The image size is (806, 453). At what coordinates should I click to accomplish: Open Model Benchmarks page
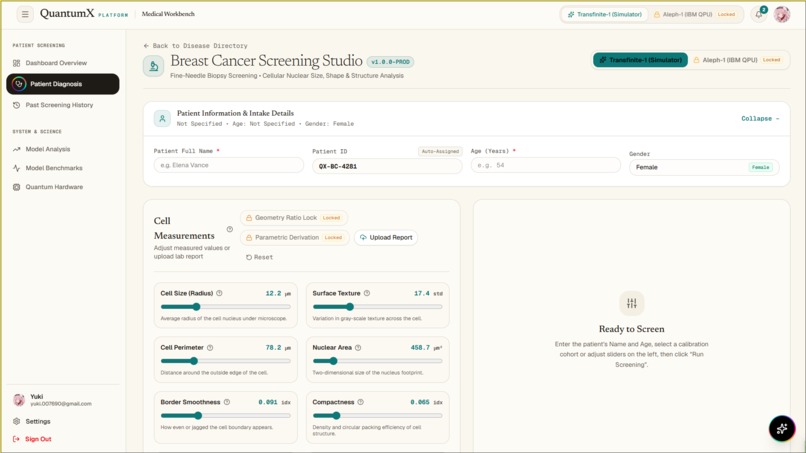coord(63,168)
